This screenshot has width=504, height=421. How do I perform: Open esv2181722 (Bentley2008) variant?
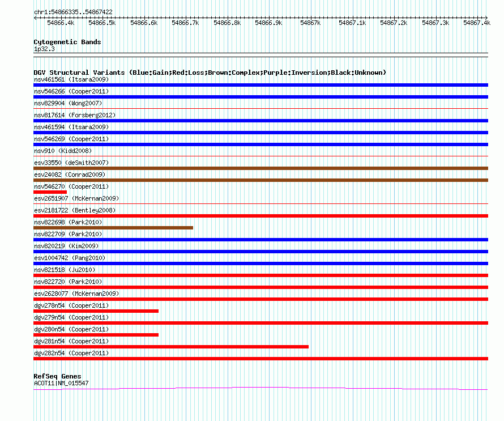[x=75, y=210]
